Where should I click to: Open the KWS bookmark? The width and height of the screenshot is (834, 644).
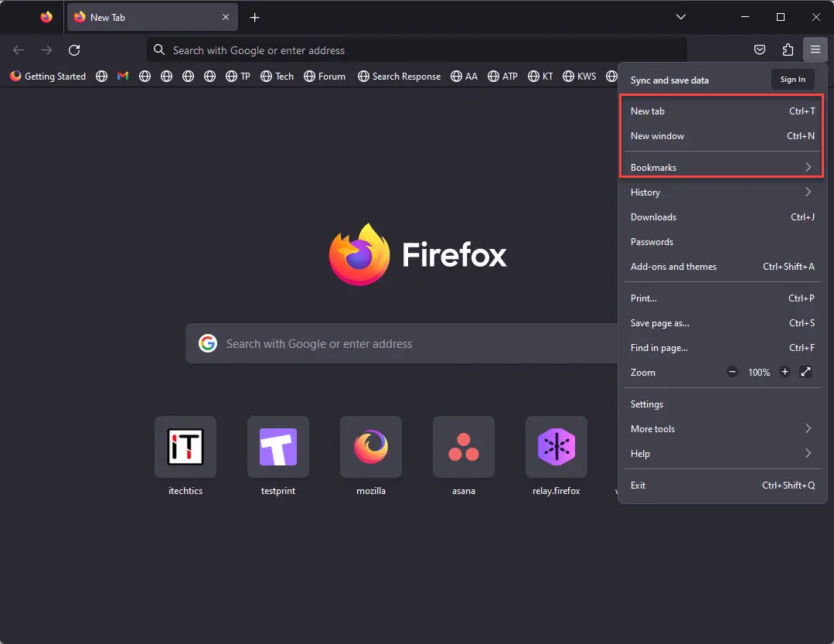click(579, 76)
